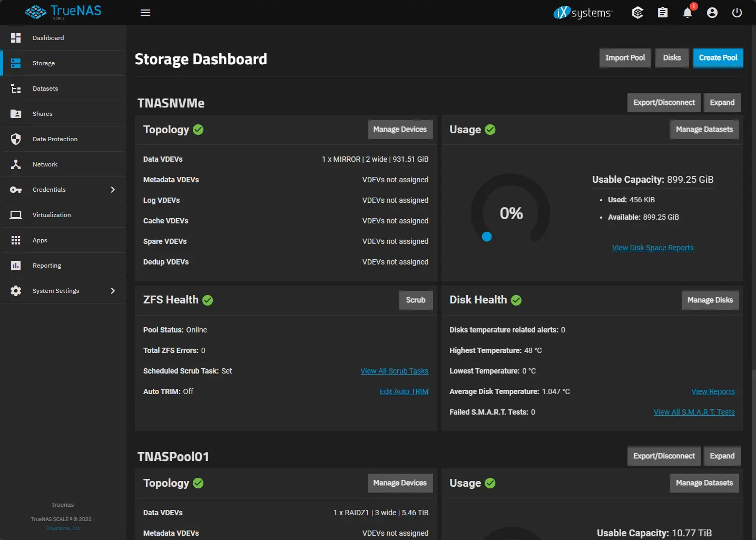
Task: Click the Reporting chart icon
Action: pos(16,266)
